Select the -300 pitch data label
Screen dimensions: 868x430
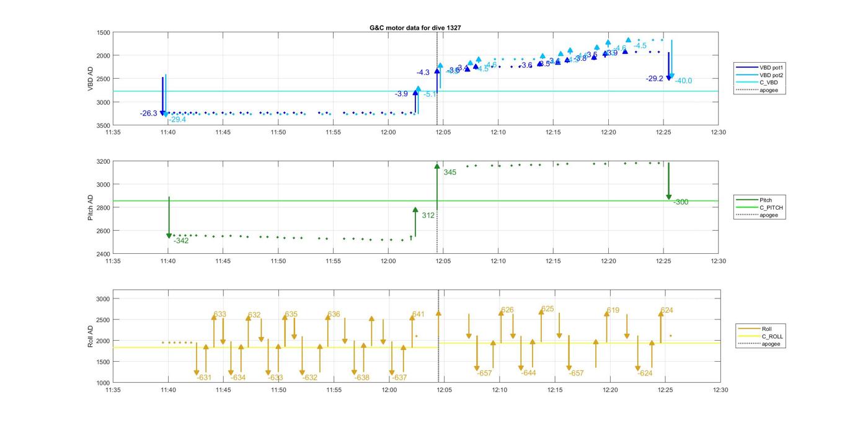coord(681,202)
